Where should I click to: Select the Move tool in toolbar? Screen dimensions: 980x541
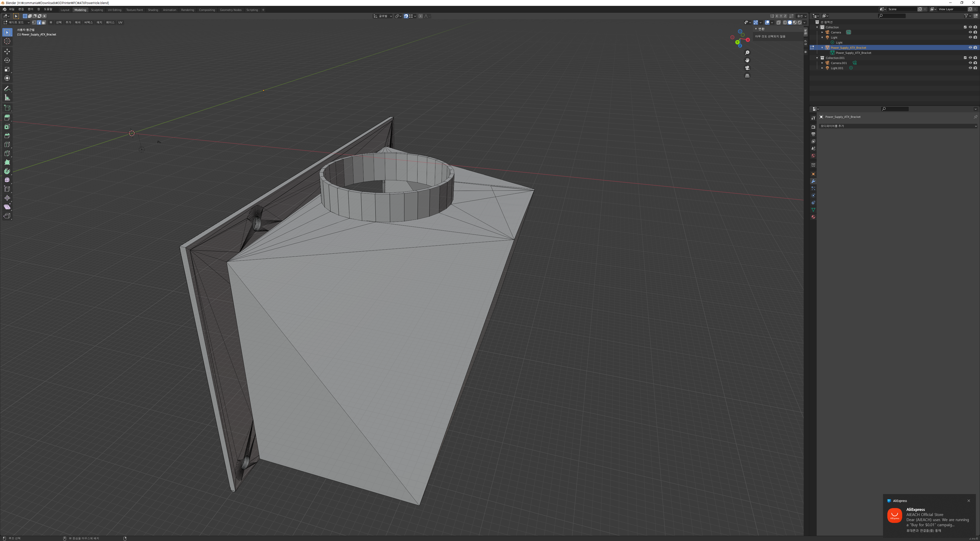(x=7, y=51)
